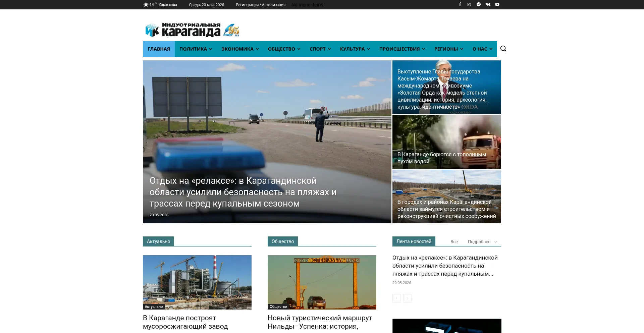
Task: Open the YouTube social icon
Action: point(497,4)
